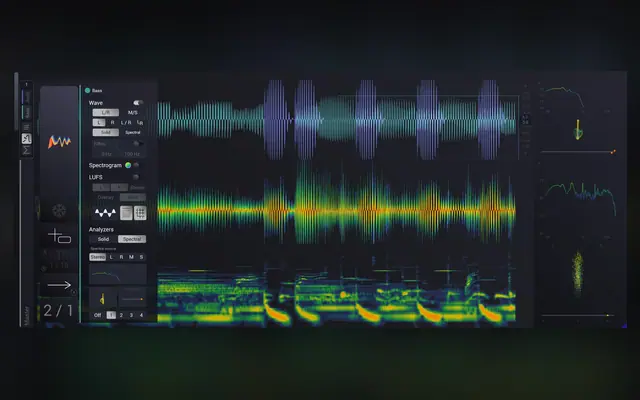Viewport: 640px width, 400px height.
Task: Click the colorful waveform logo icon
Action: 59,142
